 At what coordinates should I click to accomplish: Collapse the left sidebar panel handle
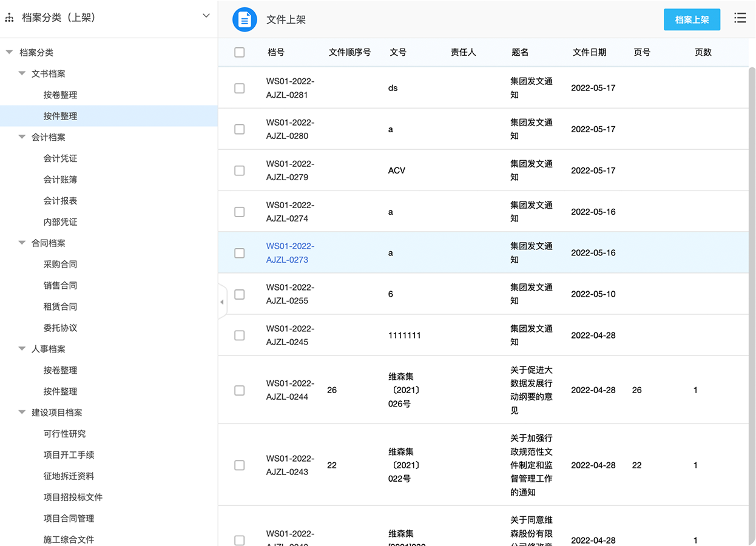(x=222, y=302)
